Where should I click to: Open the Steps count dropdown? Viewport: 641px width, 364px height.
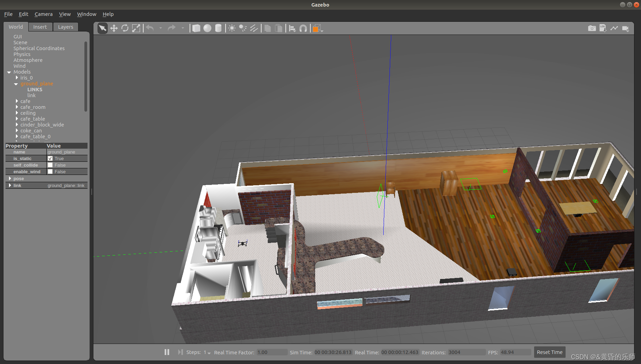point(207,352)
